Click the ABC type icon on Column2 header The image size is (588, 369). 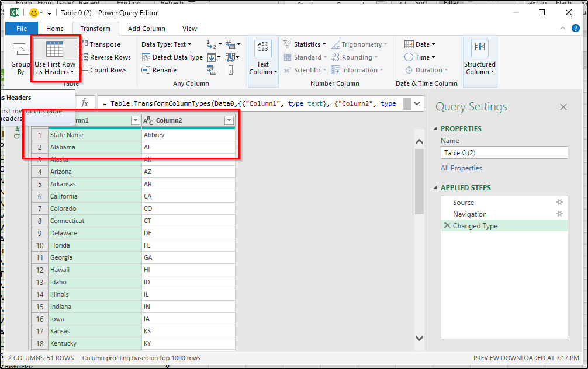(148, 120)
